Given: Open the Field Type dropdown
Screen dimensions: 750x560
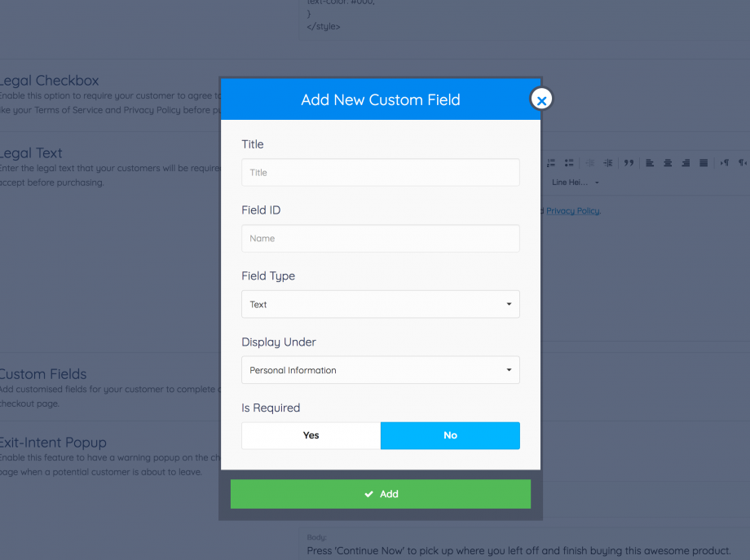Looking at the screenshot, I should pyautogui.click(x=381, y=304).
